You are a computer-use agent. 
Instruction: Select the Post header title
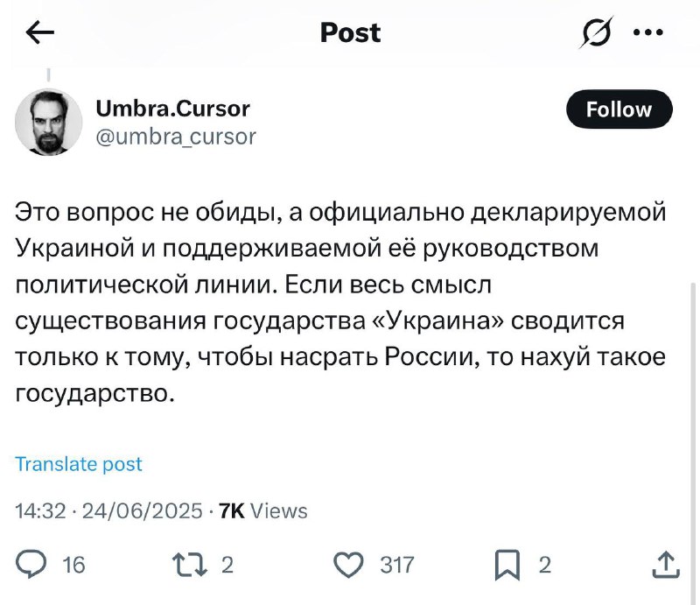pos(351,32)
